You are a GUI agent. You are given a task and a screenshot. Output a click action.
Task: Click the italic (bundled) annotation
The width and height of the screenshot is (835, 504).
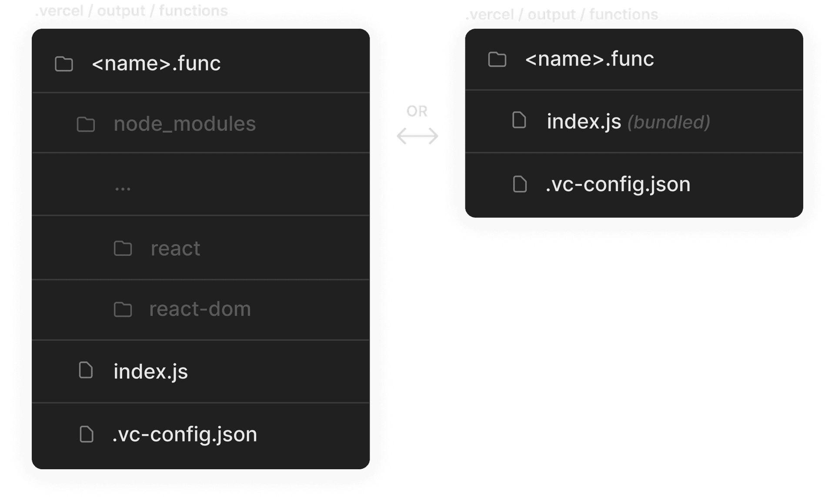coord(668,123)
